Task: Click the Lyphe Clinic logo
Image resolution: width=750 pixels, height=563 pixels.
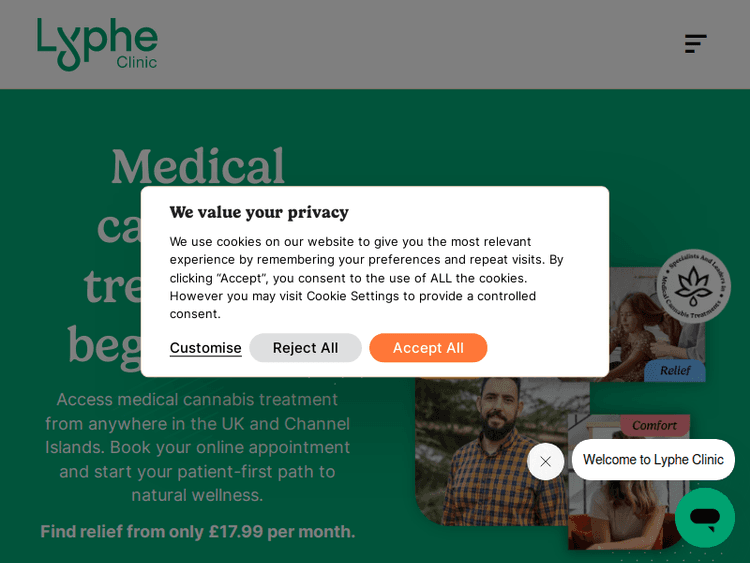Action: tap(97, 44)
